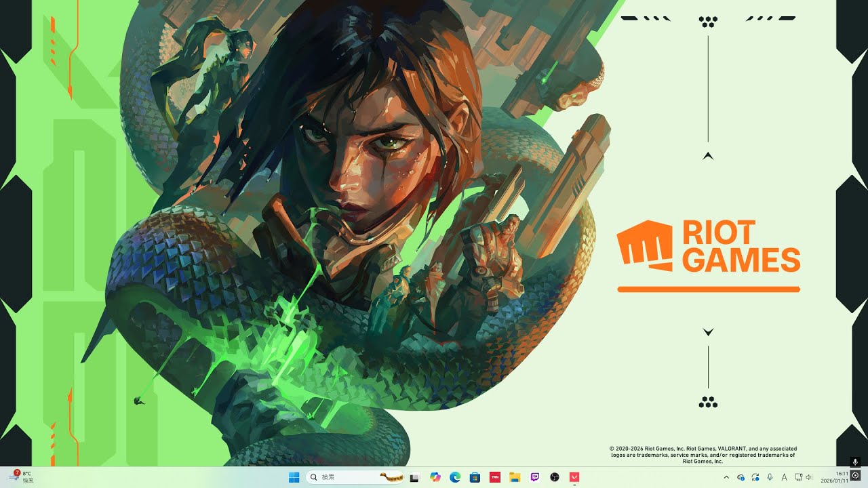Click the microphone overlay icon above the tray
Viewport: 868px width, 488px height.
[x=855, y=462]
